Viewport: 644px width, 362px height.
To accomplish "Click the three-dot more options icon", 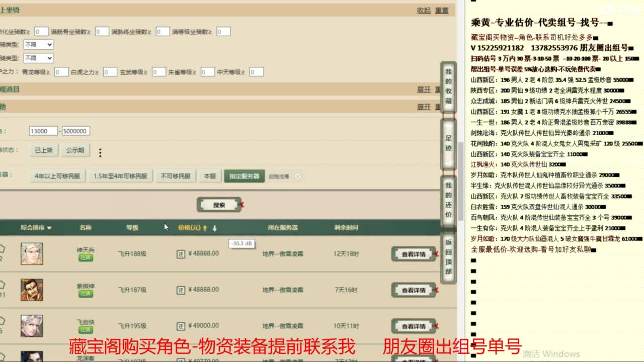I will (100, 152).
